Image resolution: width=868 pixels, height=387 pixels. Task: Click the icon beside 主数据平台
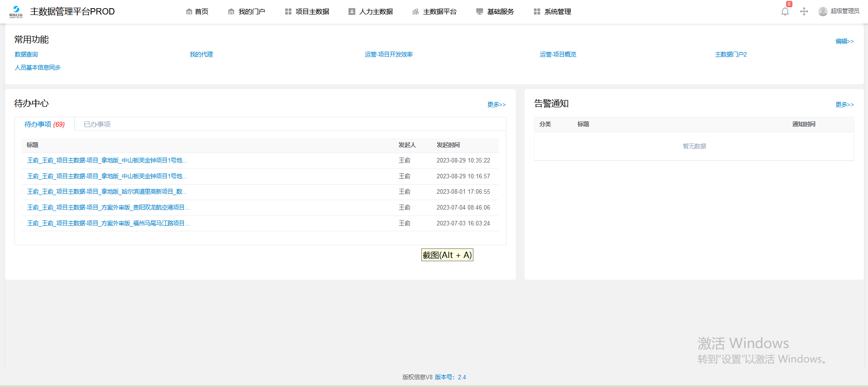415,12
